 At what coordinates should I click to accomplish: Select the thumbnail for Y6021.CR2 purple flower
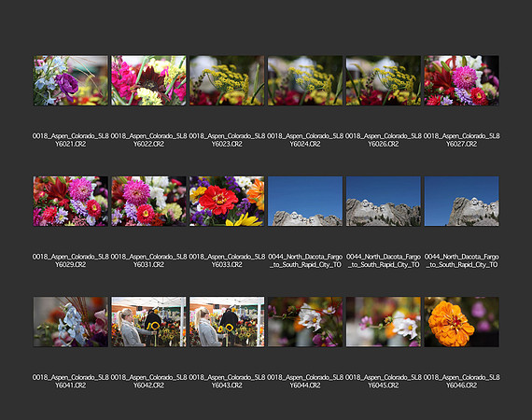click(71, 80)
